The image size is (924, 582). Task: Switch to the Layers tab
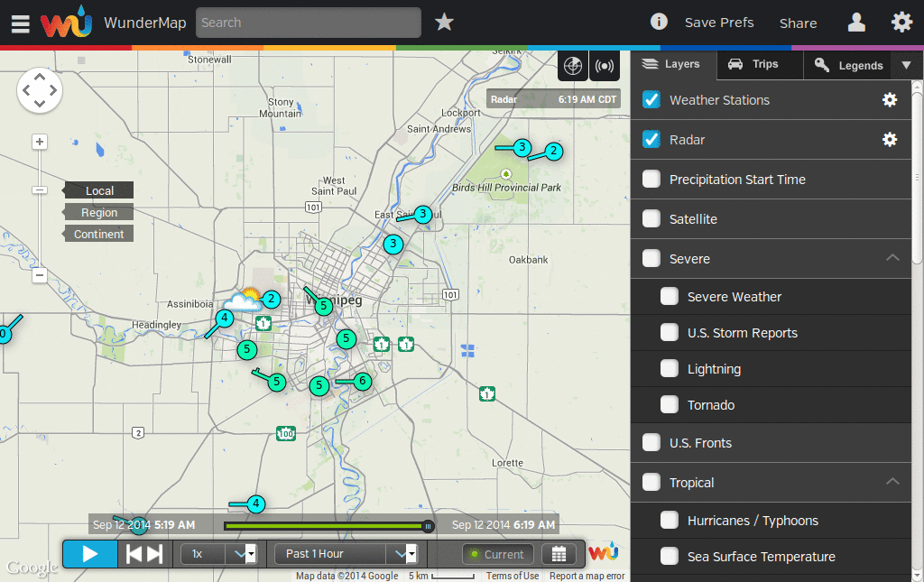[x=673, y=64]
